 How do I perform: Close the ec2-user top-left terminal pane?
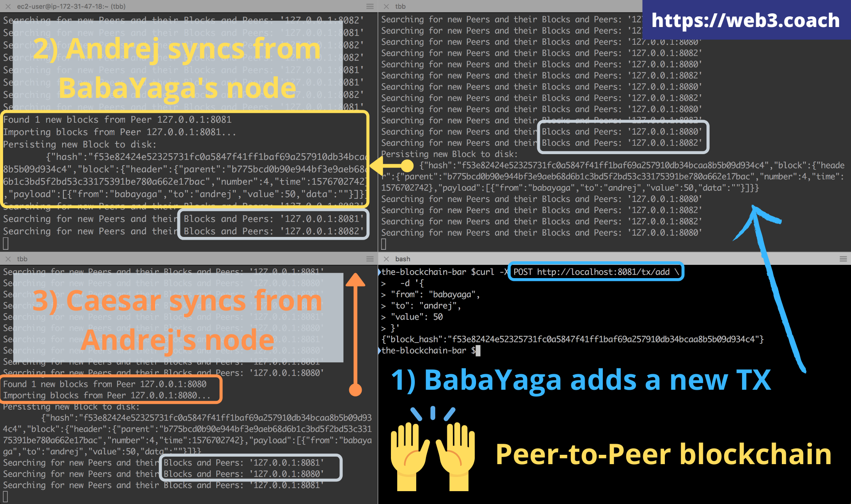(8, 6)
